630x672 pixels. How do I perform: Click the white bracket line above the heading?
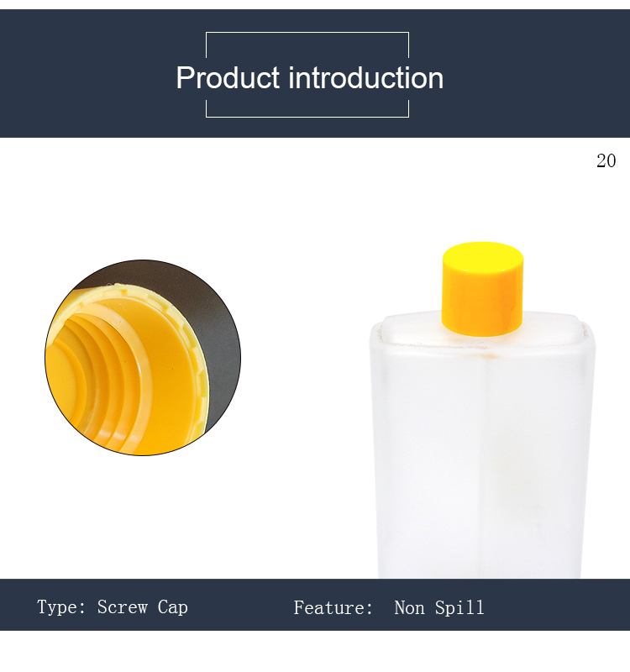[x=307, y=33]
